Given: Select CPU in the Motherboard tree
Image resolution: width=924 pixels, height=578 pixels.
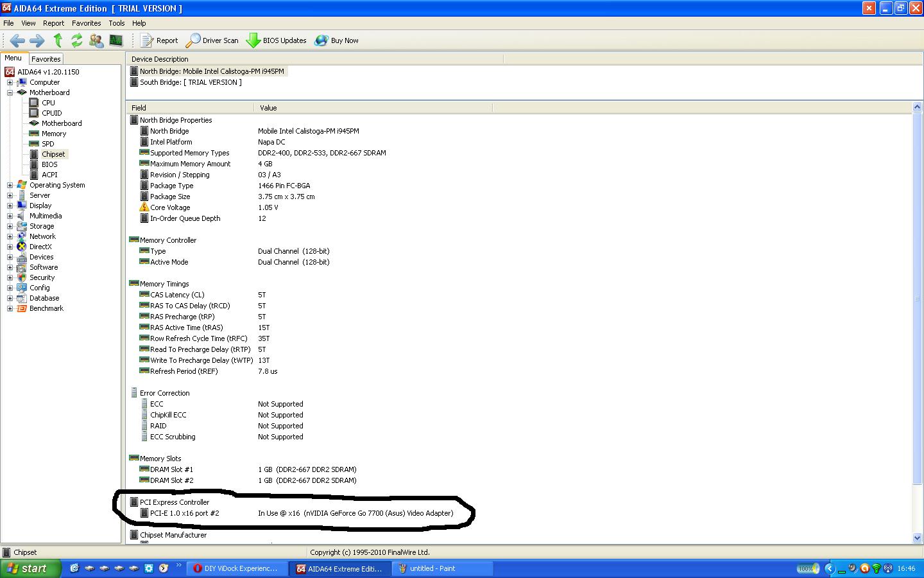Looking at the screenshot, I should [x=48, y=103].
